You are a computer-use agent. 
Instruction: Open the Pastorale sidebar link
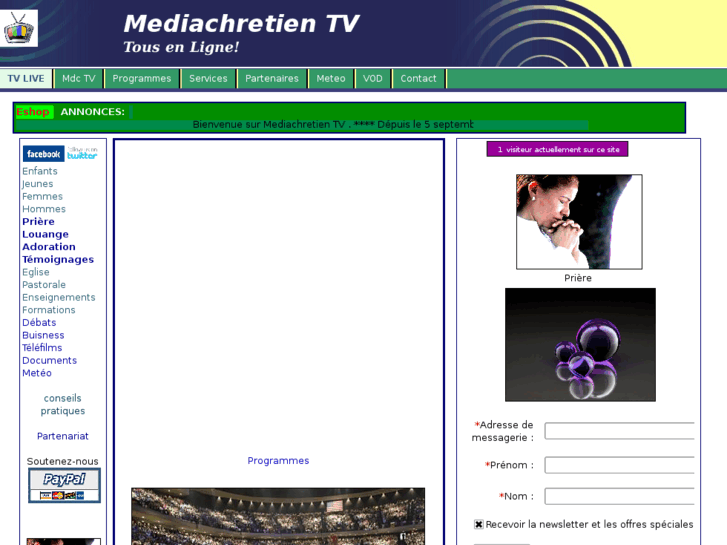[x=44, y=285]
